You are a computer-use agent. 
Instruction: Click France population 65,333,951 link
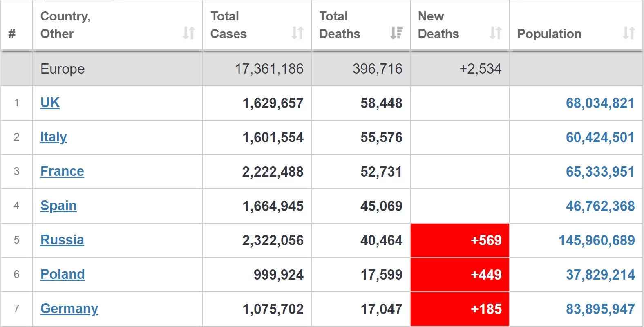tap(600, 172)
